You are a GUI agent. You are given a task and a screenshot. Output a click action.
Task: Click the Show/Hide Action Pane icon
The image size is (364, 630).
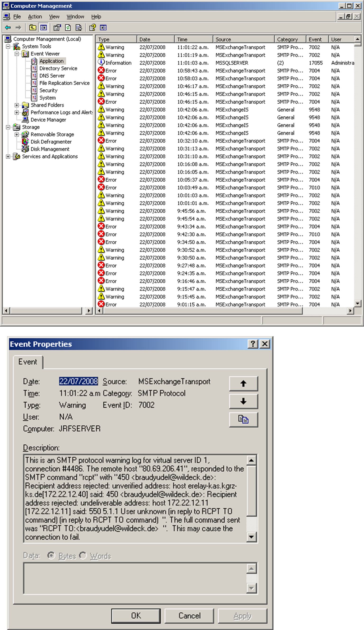click(x=103, y=28)
